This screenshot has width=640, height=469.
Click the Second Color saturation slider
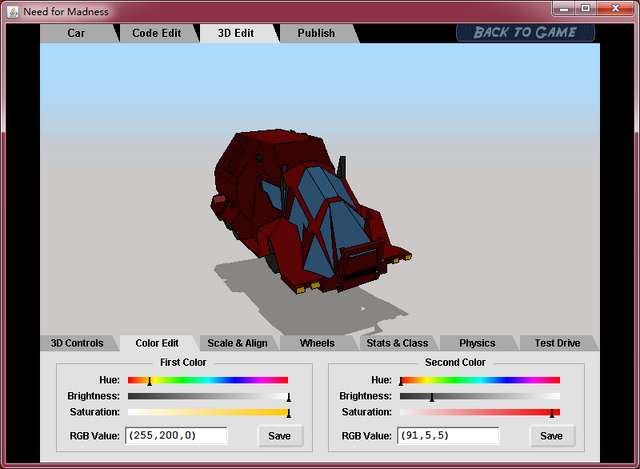[480, 412]
